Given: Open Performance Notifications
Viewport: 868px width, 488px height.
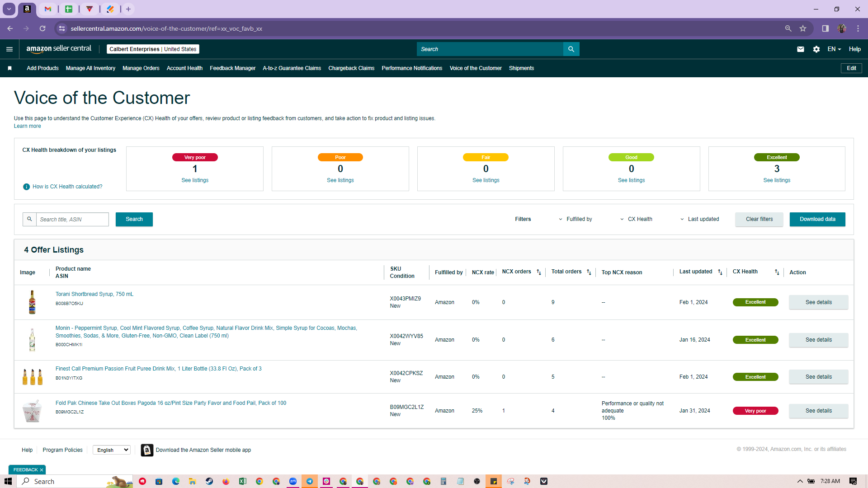Looking at the screenshot, I should coord(412,68).
